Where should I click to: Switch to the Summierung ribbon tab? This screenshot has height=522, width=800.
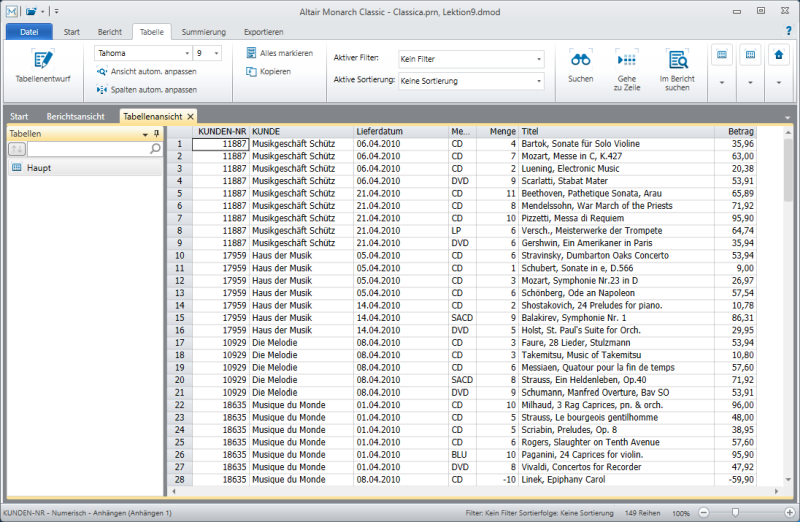pyautogui.click(x=203, y=32)
